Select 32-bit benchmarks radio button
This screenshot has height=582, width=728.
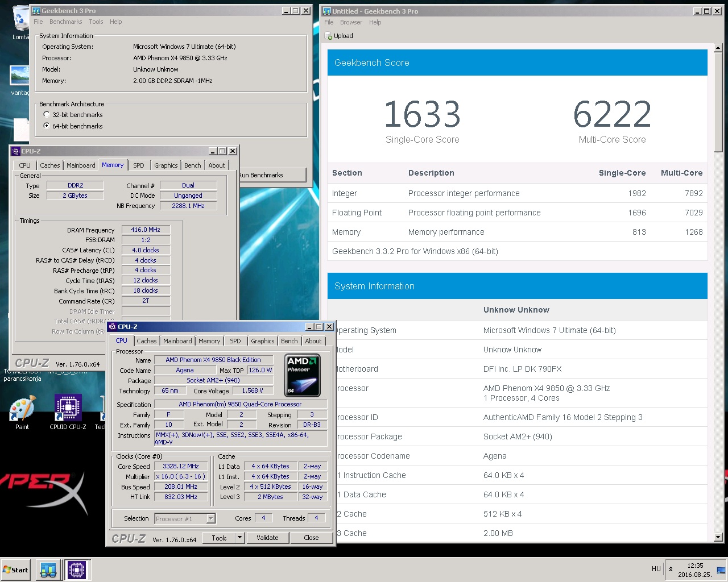point(47,114)
